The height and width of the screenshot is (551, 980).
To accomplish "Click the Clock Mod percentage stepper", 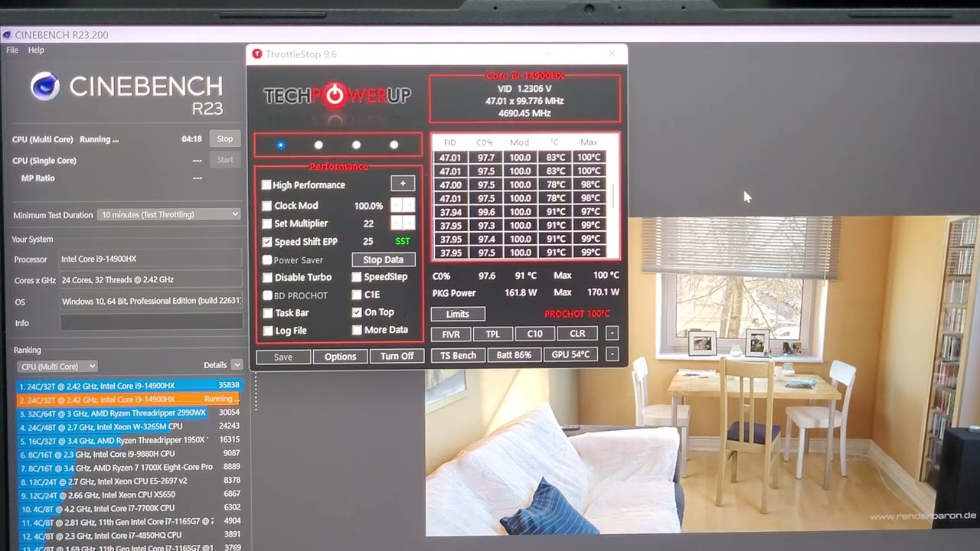I will click(403, 205).
